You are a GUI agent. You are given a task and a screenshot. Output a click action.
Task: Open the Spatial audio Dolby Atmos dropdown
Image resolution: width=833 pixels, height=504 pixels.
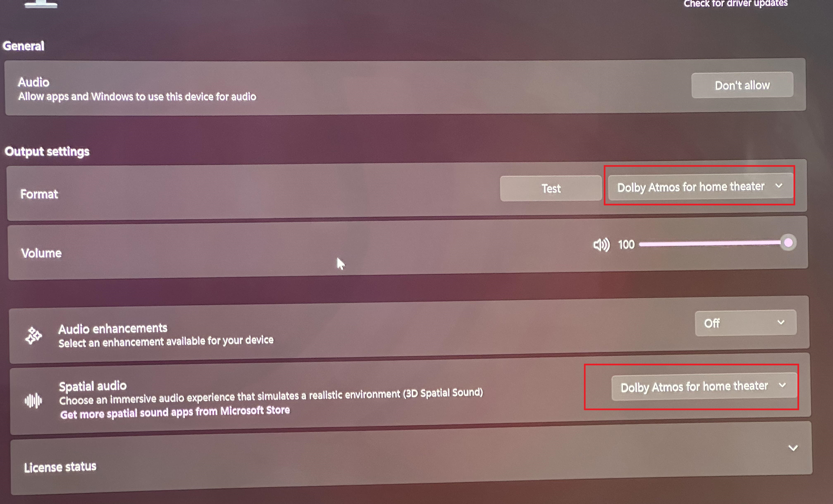(704, 386)
